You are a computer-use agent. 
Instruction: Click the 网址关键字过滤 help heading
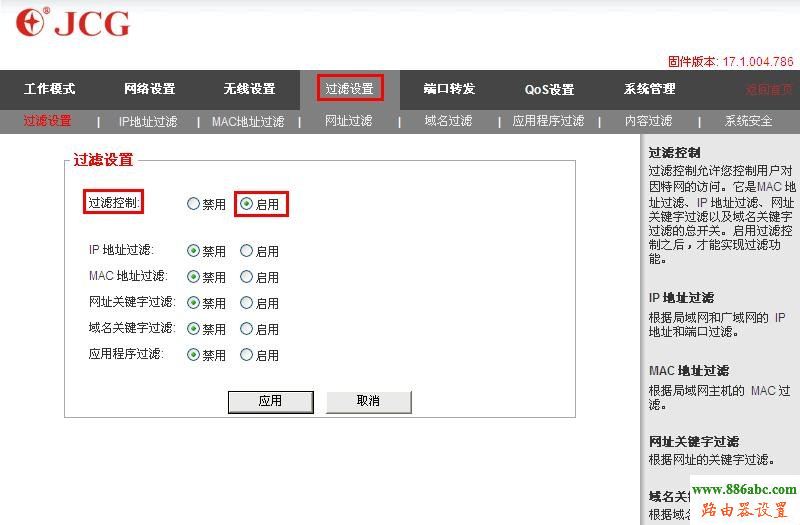[694, 441]
